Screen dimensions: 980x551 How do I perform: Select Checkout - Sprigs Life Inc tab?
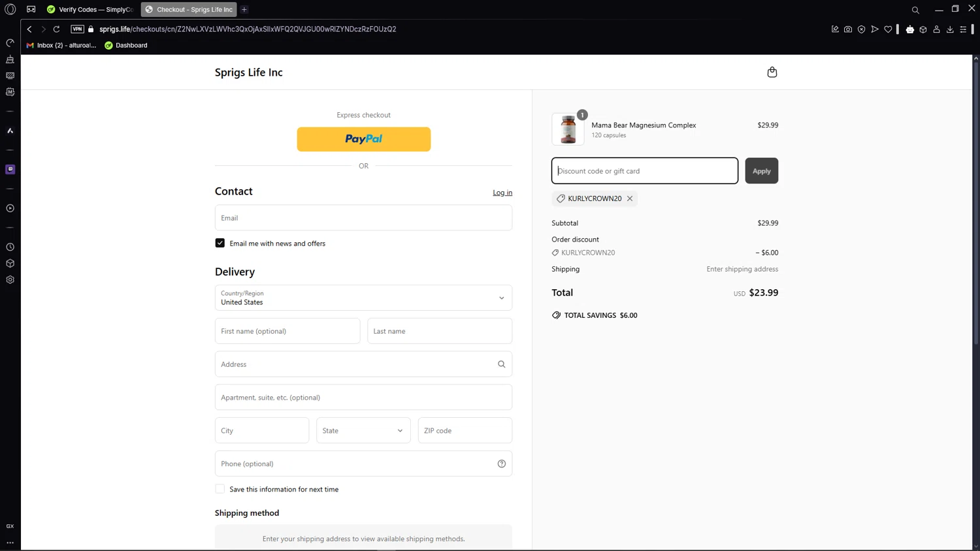pos(189,9)
